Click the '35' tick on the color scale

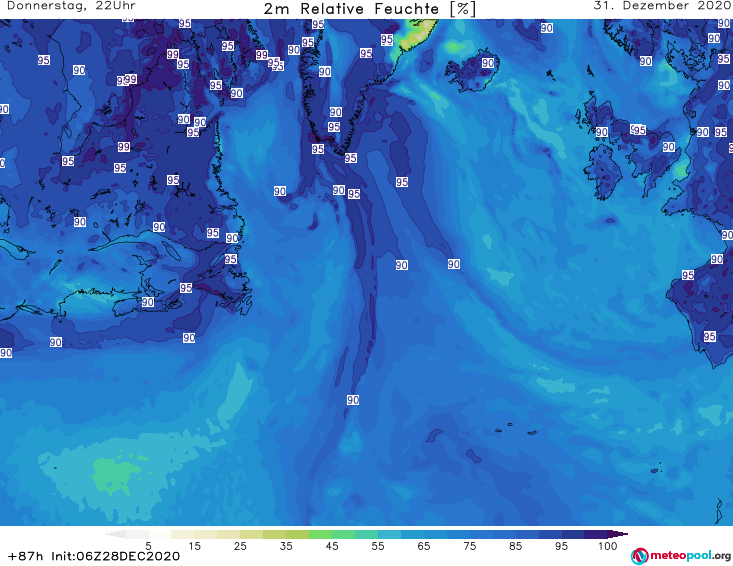click(286, 546)
